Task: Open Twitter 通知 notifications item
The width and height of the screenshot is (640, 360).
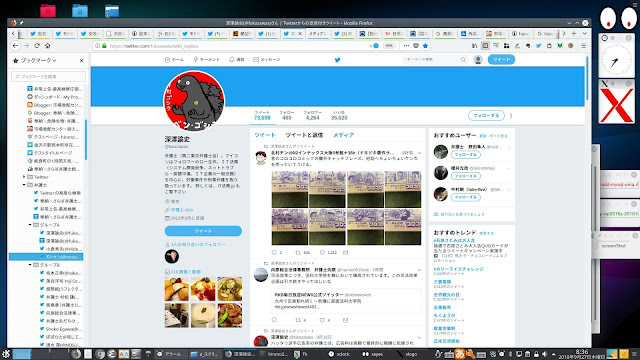Action: tap(236, 60)
